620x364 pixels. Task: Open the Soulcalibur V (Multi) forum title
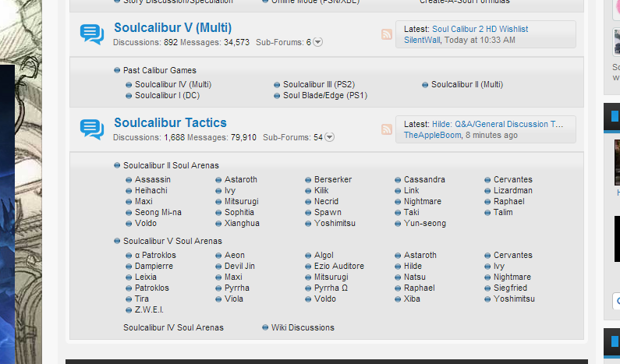pos(172,28)
